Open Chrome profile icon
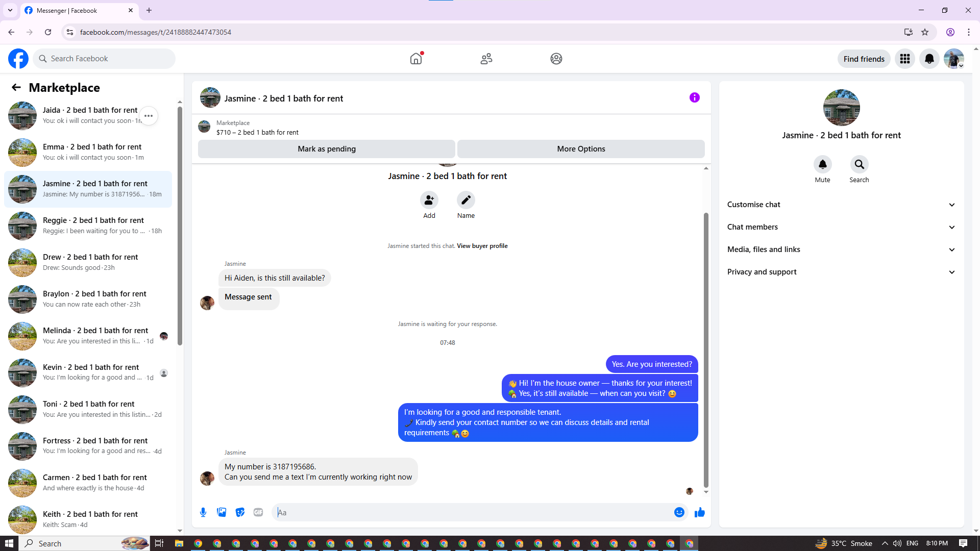The height and width of the screenshot is (551, 980). pyautogui.click(x=950, y=32)
